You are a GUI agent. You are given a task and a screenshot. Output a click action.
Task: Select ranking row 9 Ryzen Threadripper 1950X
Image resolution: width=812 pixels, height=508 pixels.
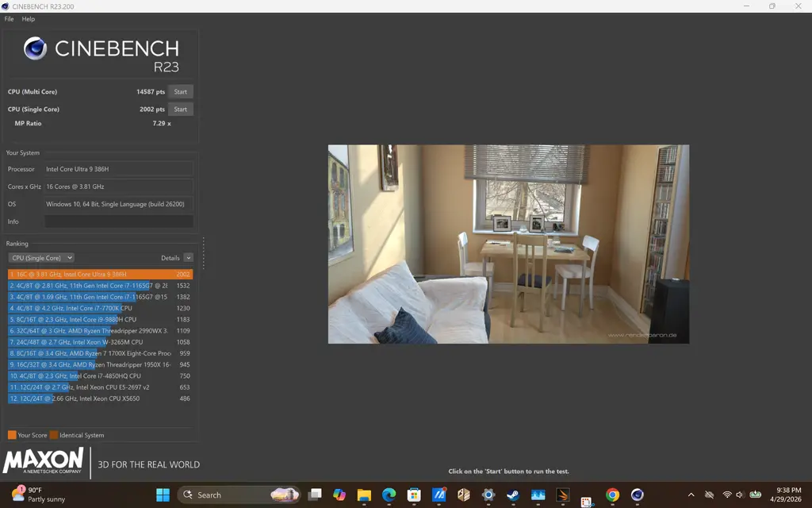pyautogui.click(x=100, y=365)
